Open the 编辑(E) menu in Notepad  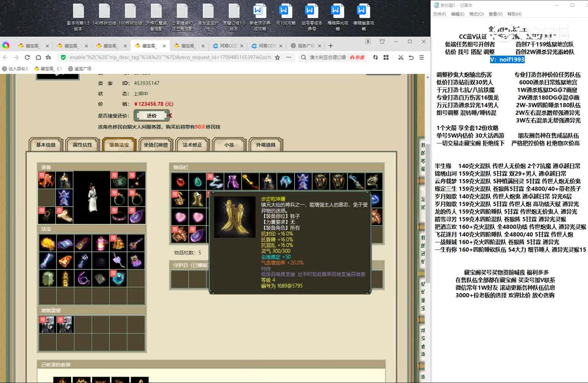(458, 14)
